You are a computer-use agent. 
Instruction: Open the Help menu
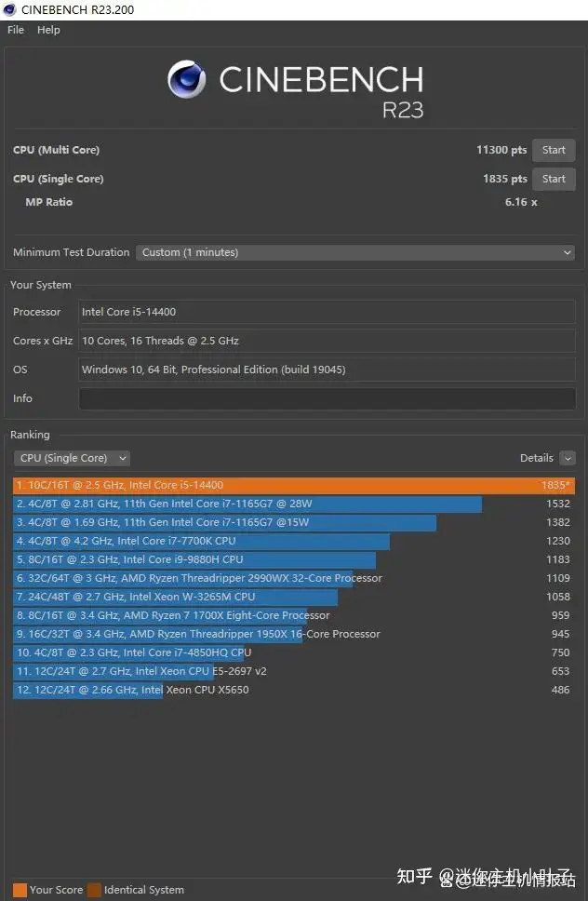click(48, 30)
